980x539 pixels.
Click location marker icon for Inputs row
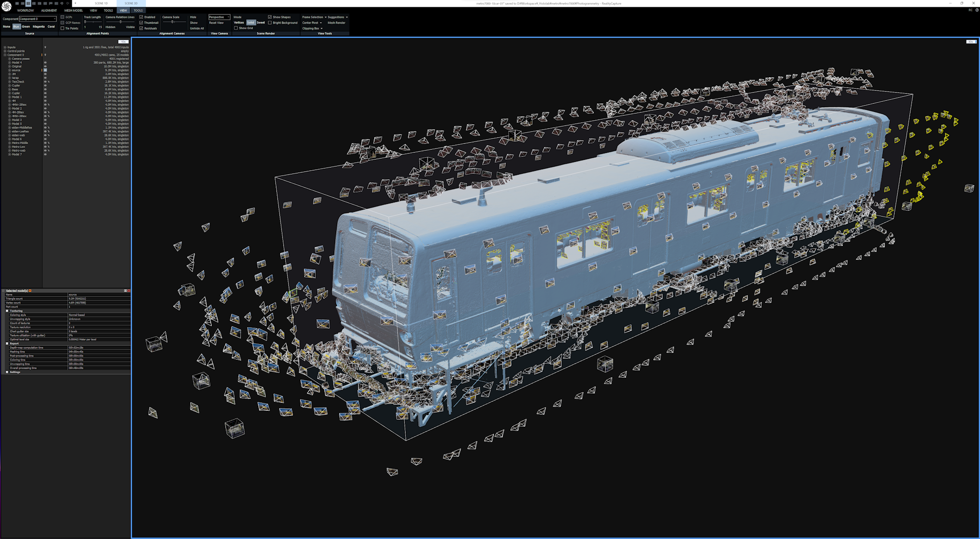coord(45,48)
